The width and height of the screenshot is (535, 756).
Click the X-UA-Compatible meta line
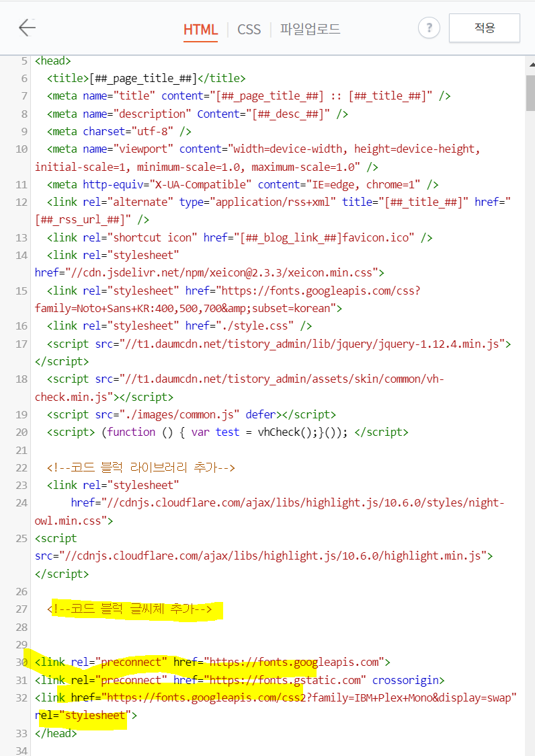(243, 185)
